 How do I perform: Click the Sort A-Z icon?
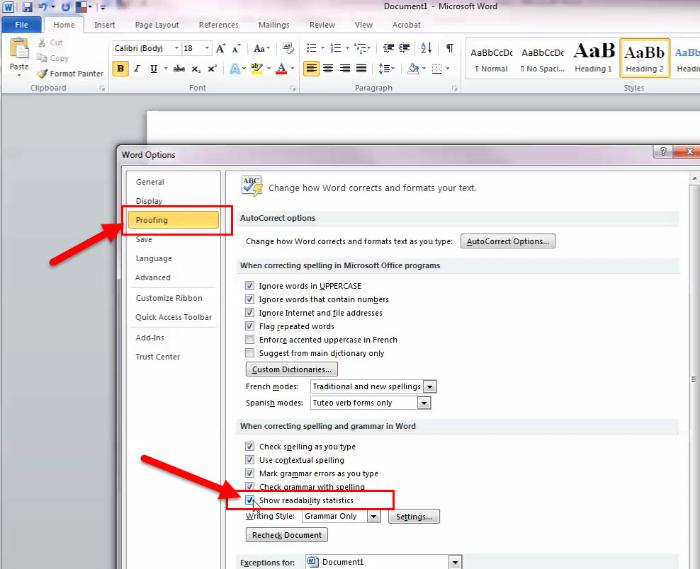pyautogui.click(x=426, y=48)
